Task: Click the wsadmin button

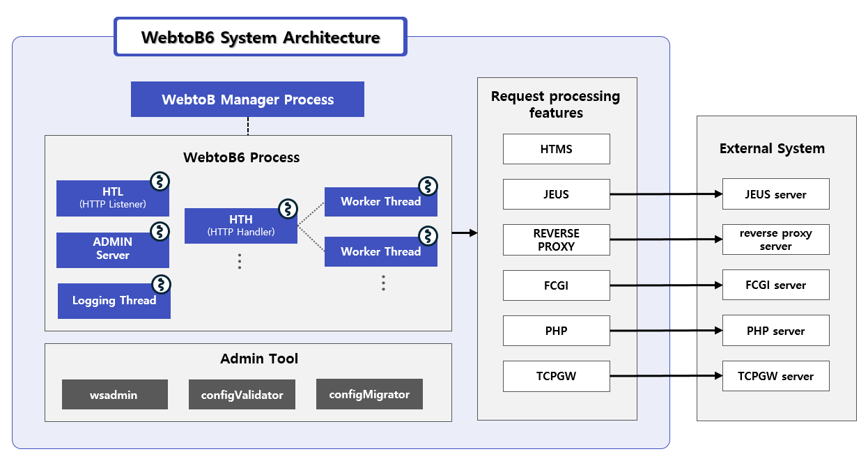Action: (x=114, y=394)
